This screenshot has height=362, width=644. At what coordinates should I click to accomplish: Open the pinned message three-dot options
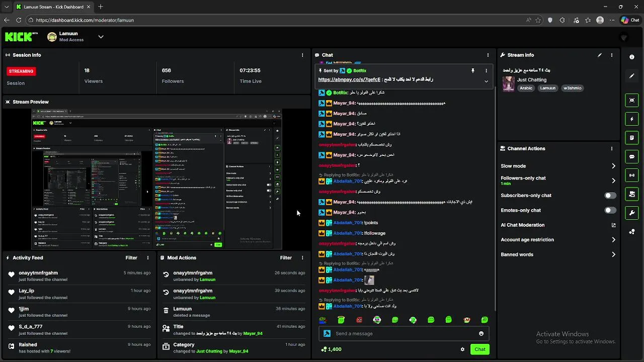tap(486, 71)
